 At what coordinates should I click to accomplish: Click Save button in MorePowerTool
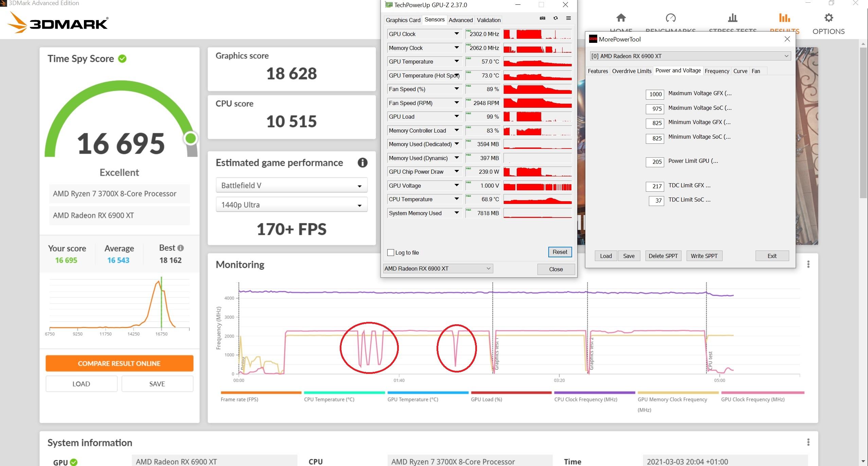[629, 256]
